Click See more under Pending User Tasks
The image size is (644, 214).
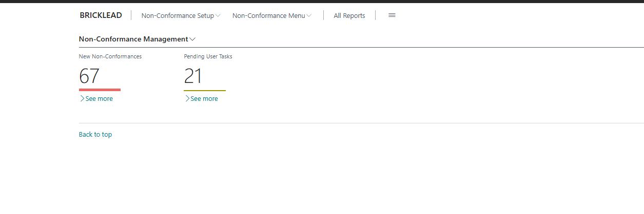coord(204,99)
